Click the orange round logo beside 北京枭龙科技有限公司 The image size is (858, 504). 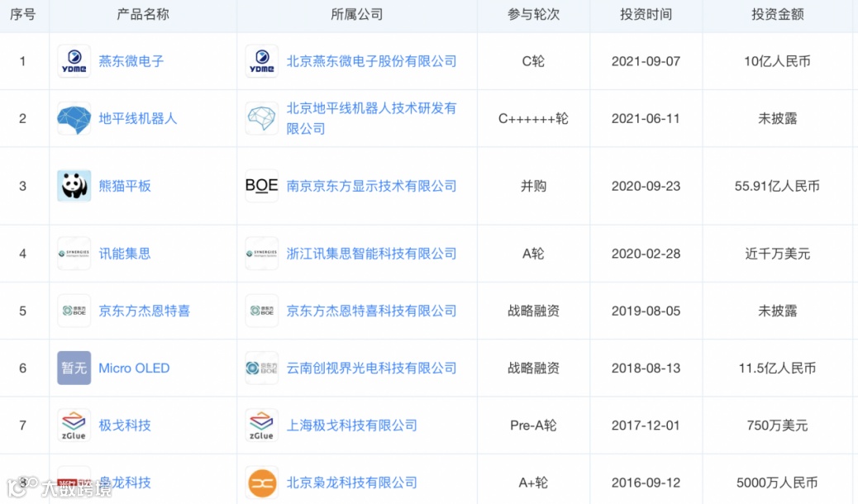tap(261, 483)
